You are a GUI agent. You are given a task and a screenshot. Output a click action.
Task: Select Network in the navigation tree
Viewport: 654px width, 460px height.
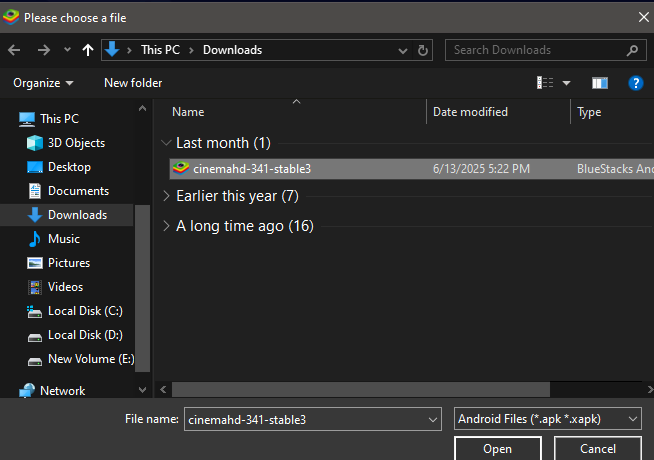[63, 391]
